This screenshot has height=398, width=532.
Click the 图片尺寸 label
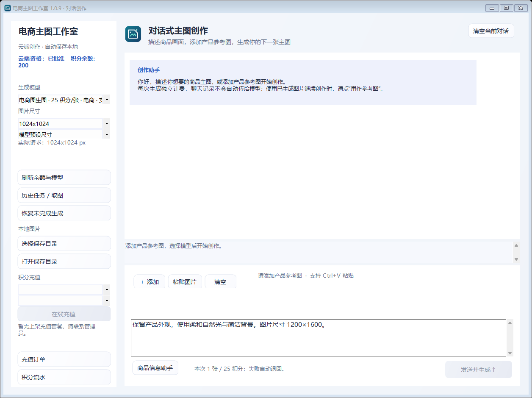point(29,111)
